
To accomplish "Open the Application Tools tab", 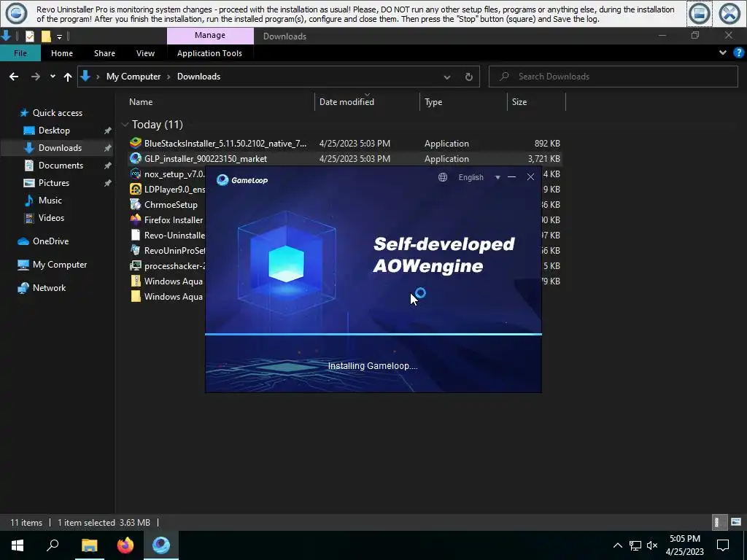I will click(x=209, y=52).
